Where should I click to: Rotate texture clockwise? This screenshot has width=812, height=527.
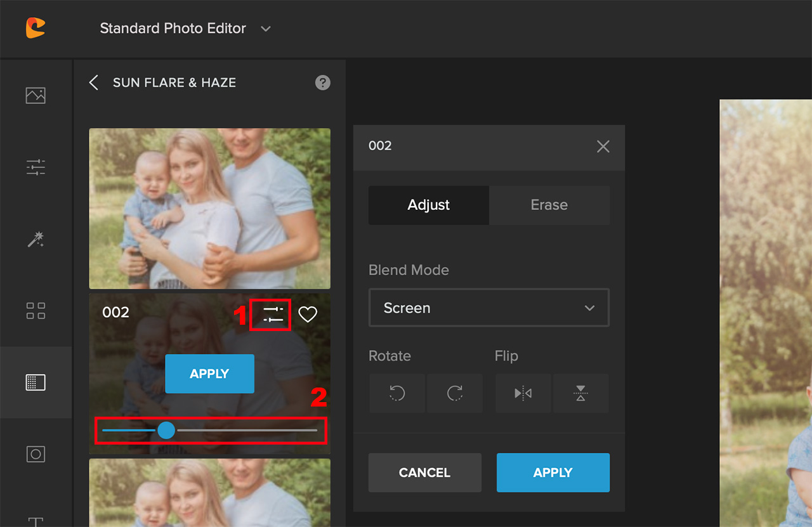point(455,393)
